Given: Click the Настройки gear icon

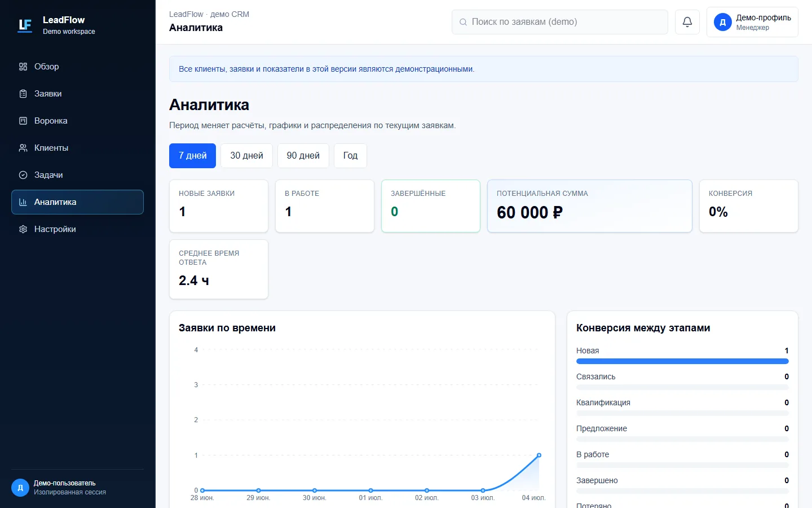Looking at the screenshot, I should (x=23, y=229).
